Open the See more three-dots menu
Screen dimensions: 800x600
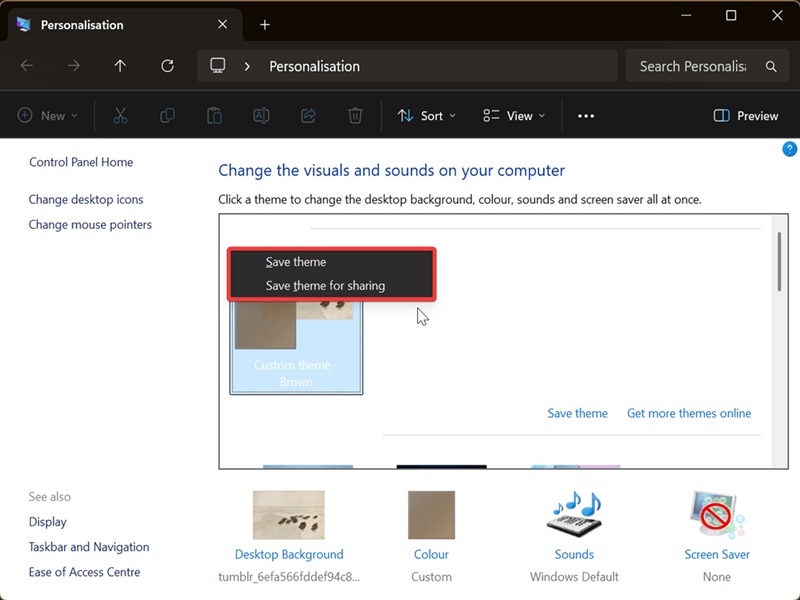pos(586,116)
